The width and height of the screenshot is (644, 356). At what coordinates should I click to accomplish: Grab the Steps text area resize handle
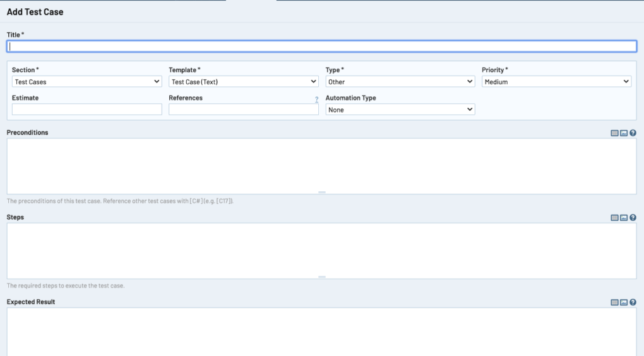[x=322, y=277]
